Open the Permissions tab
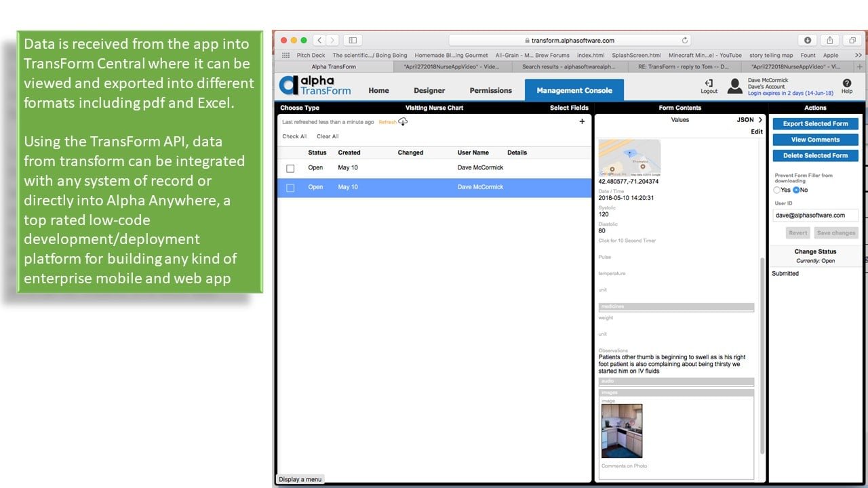868x488 pixels. point(490,90)
